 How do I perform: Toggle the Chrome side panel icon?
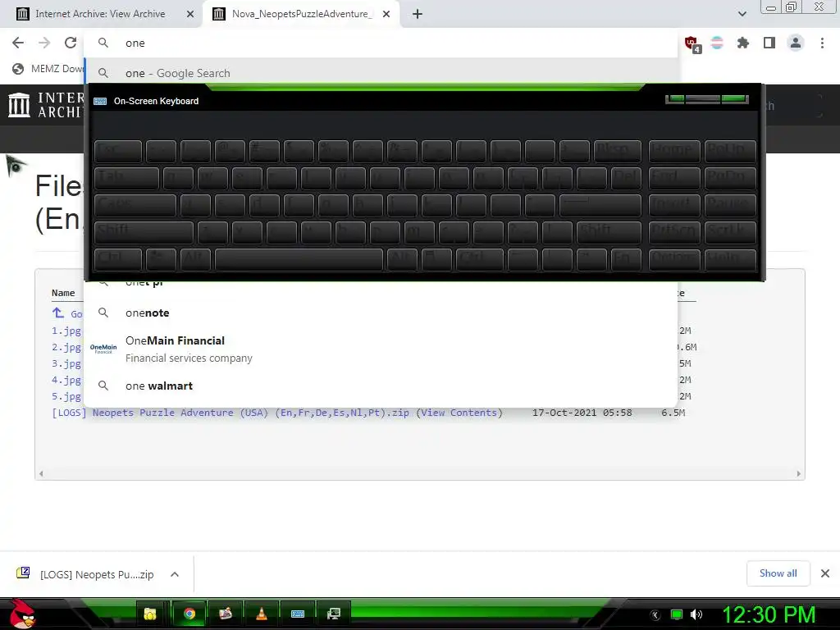[x=769, y=43]
